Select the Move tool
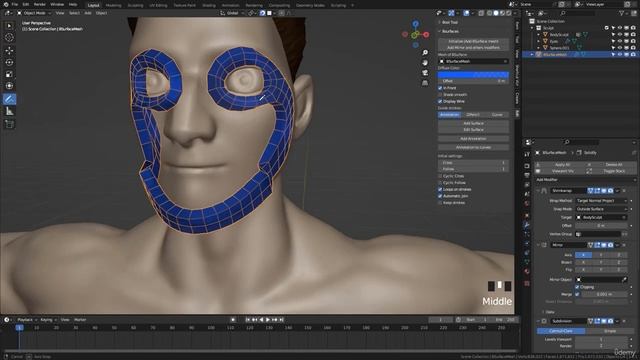The image size is (640, 360). coord(9,51)
